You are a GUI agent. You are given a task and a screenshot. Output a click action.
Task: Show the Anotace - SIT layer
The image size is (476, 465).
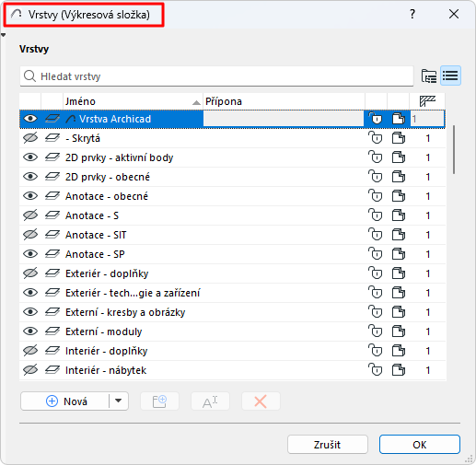click(x=30, y=235)
